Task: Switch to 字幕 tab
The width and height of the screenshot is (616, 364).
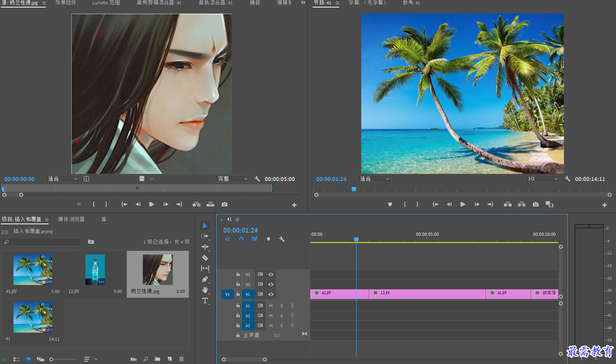Action: click(x=367, y=3)
